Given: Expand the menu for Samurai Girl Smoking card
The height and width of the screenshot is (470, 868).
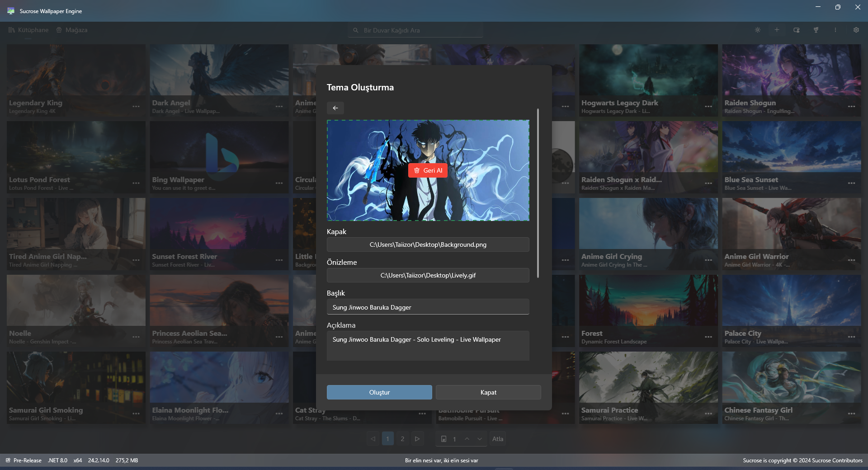Looking at the screenshot, I should [x=136, y=414].
